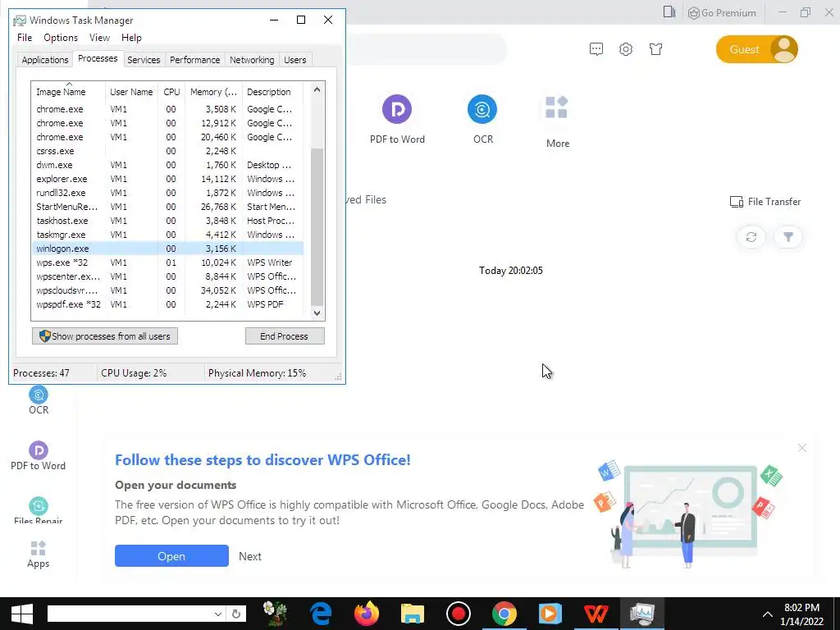Select the taskmgr.exe process row
This screenshot has height=630, width=840.
click(x=167, y=235)
